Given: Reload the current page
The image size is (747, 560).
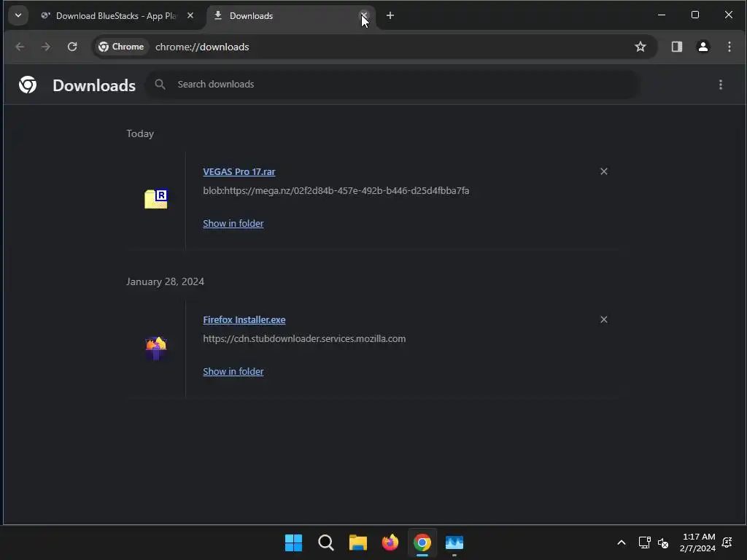Looking at the screenshot, I should (x=72, y=47).
